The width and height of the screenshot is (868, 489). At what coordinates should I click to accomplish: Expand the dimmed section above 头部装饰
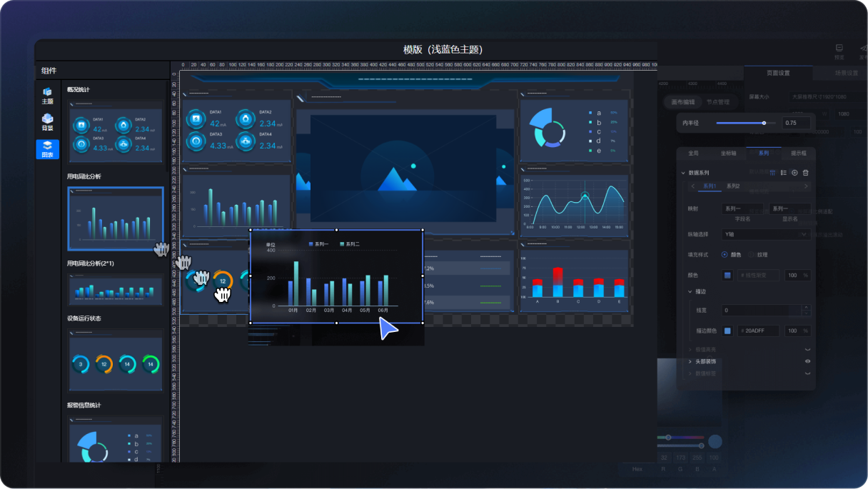point(690,350)
